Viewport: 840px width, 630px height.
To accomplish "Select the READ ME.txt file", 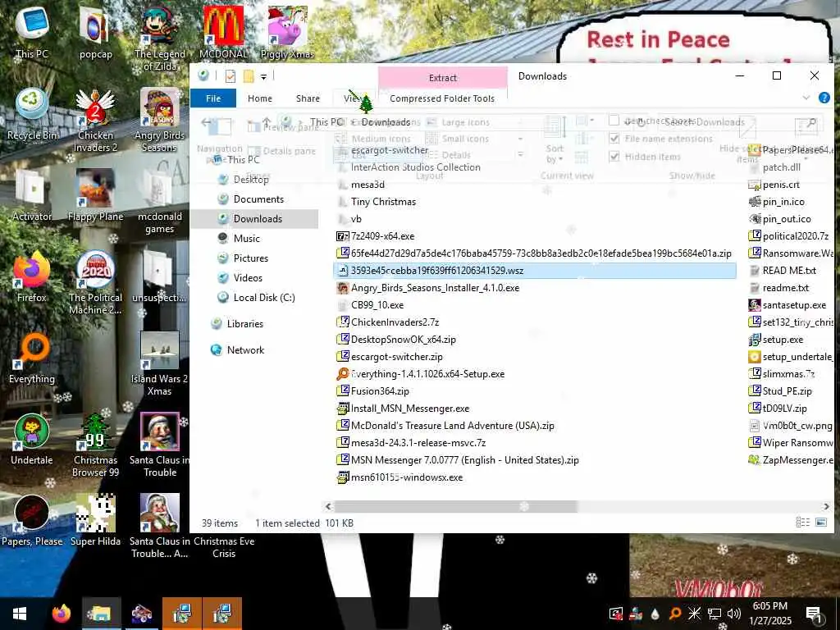I will pos(789,271).
